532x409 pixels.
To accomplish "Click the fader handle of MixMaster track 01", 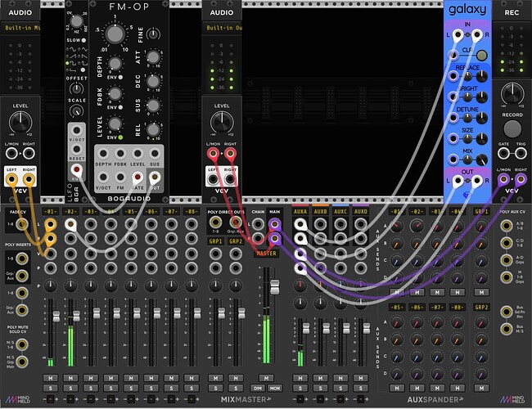I will coord(56,317).
